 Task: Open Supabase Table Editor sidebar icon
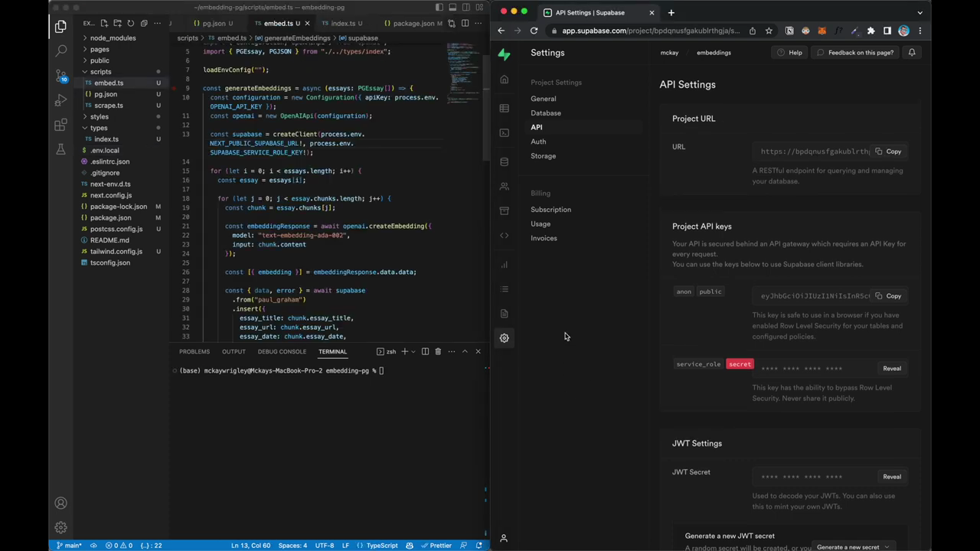click(x=504, y=109)
